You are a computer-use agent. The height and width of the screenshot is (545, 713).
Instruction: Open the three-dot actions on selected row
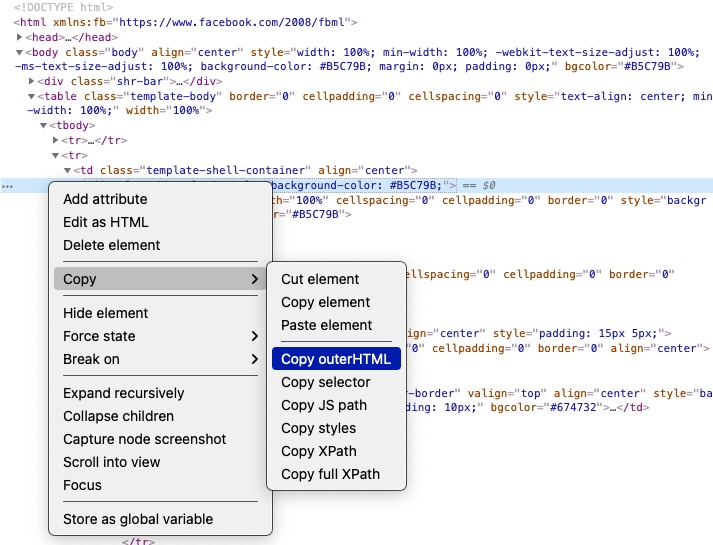(7, 186)
